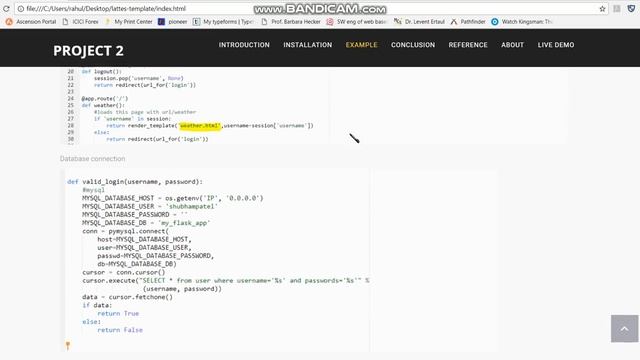The width and height of the screenshot is (640, 360).
Task: Go to the Conclusion section
Action: (x=413, y=45)
